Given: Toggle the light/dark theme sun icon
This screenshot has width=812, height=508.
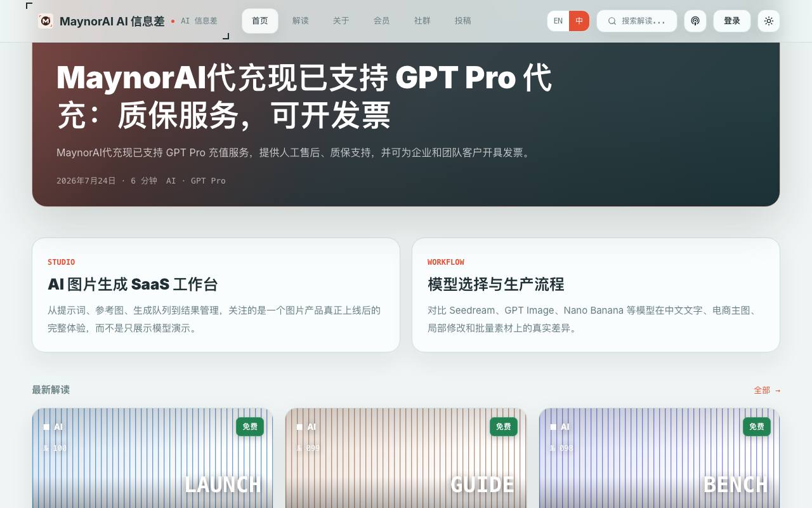Looking at the screenshot, I should coord(769,21).
